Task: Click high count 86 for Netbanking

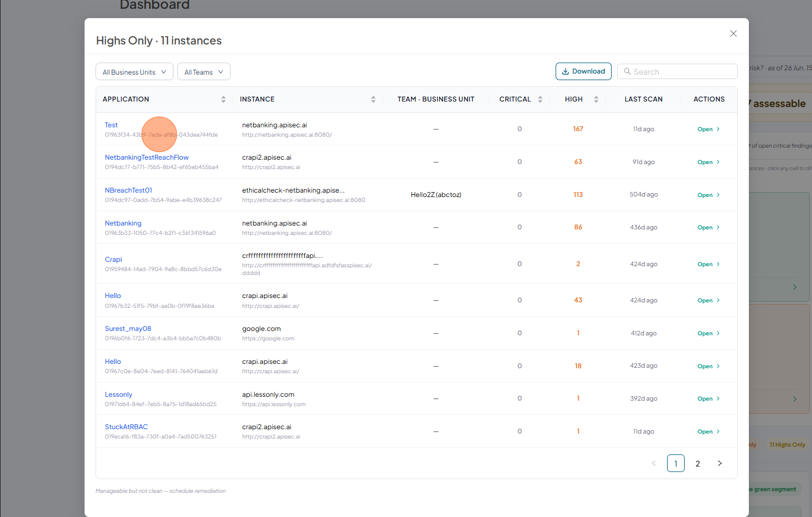Action: click(x=578, y=227)
